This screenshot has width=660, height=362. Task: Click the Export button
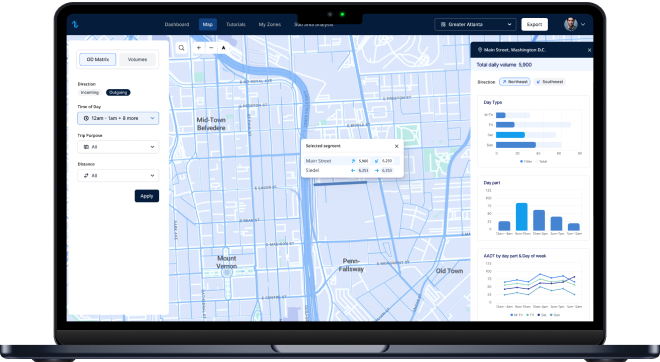(535, 24)
